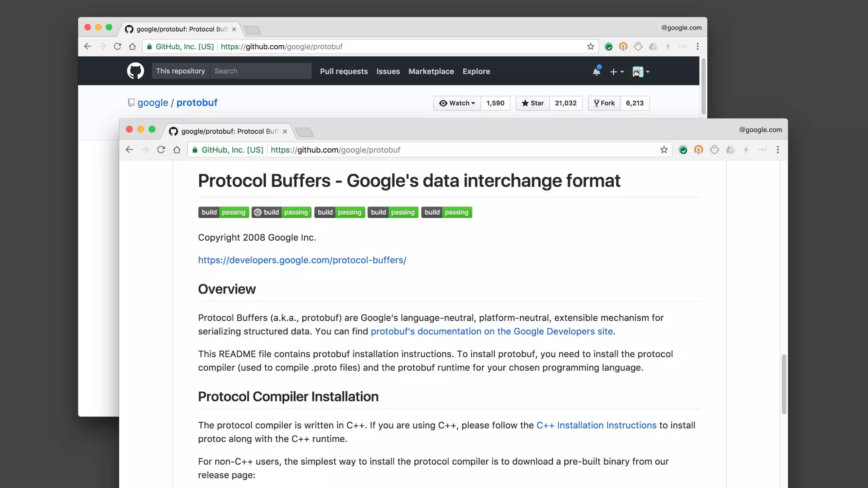Screen dimensions: 868x488
Task: Click the front window's vertical scrollbar thumb
Action: click(784, 384)
